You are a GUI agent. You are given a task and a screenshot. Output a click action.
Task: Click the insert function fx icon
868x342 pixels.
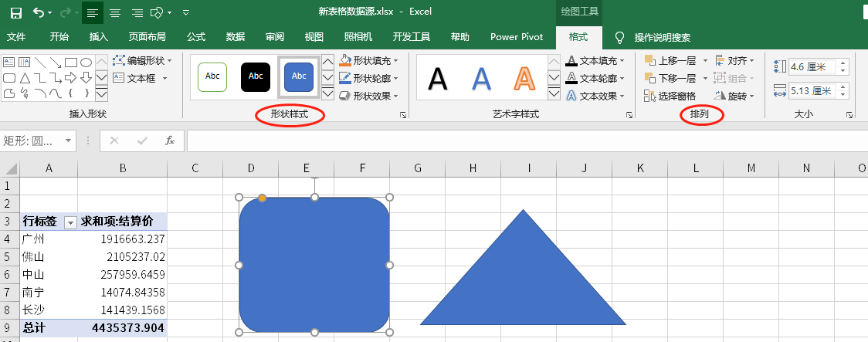pyautogui.click(x=170, y=141)
